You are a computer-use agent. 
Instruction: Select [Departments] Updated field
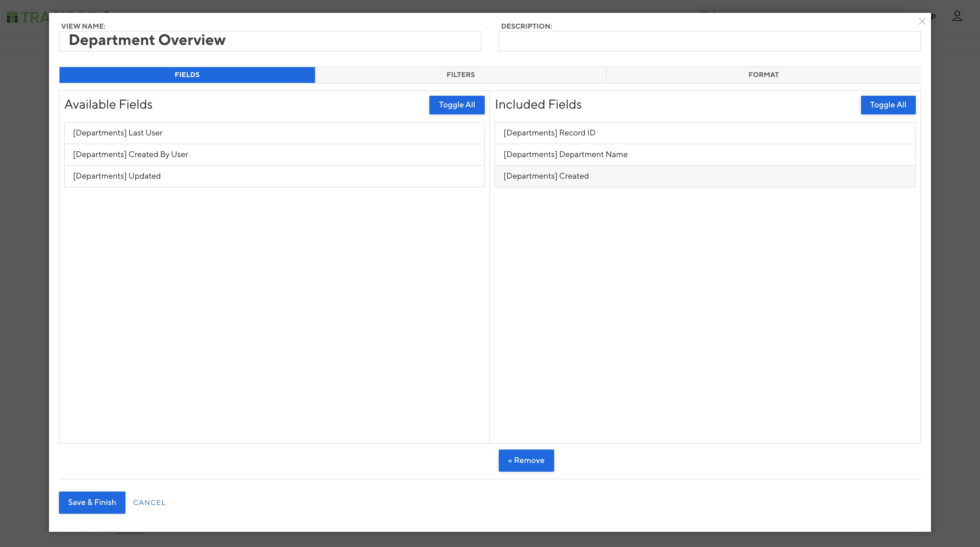(x=274, y=176)
